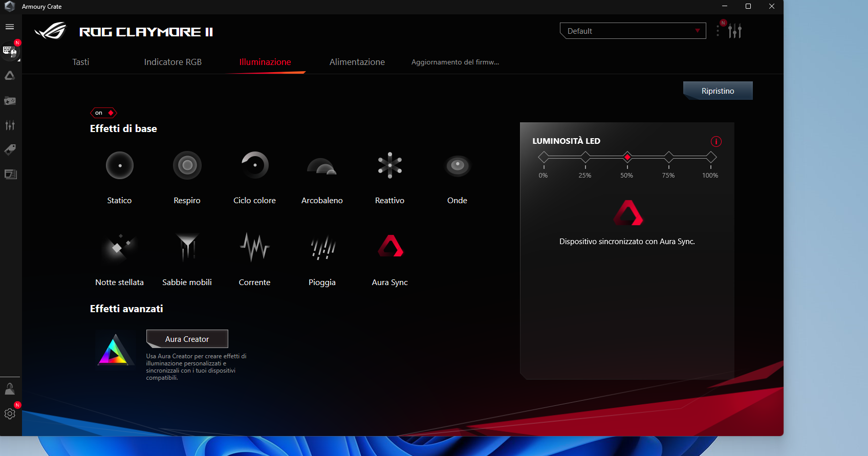
Task: Open the LED brightness info icon
Action: click(x=716, y=141)
